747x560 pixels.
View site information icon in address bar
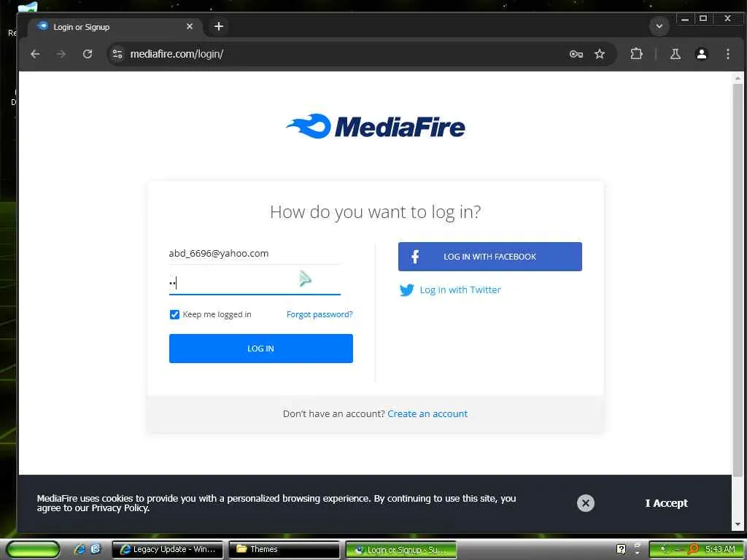coord(117,54)
